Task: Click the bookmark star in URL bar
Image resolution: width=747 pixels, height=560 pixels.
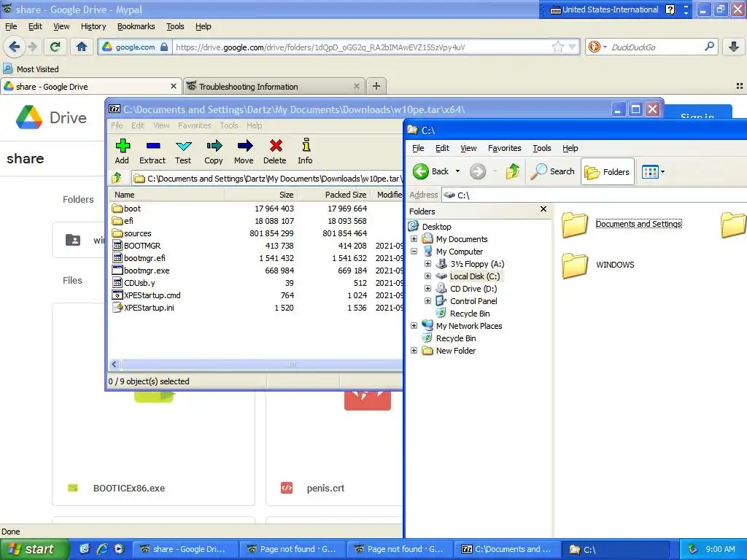Action: (558, 47)
